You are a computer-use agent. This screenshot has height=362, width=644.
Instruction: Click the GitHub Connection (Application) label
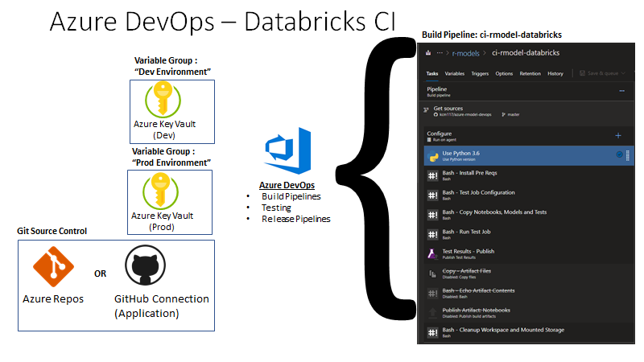(162, 306)
